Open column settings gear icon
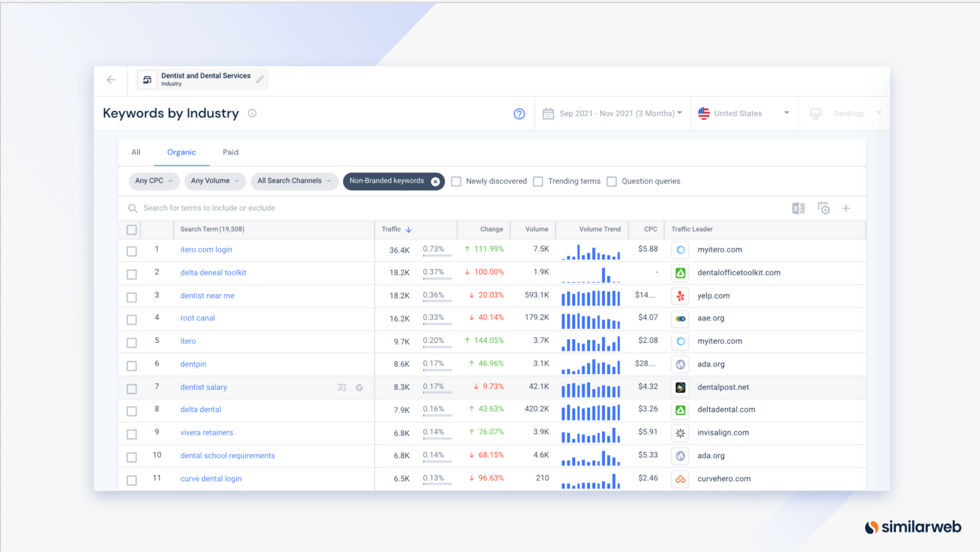 [824, 208]
